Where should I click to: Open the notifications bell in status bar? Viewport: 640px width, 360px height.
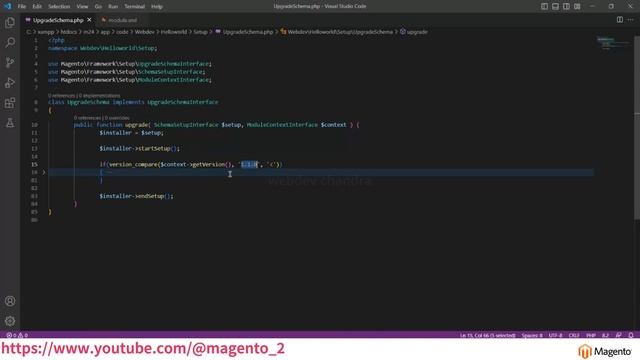tap(631, 335)
